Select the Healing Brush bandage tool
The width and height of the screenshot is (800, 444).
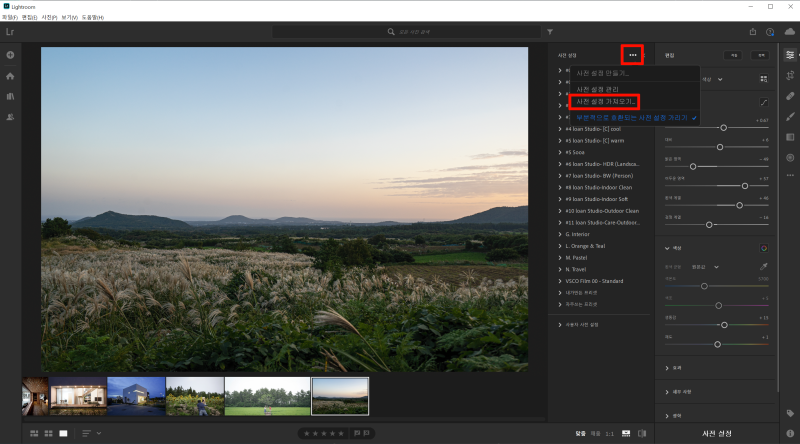pyautogui.click(x=790, y=96)
